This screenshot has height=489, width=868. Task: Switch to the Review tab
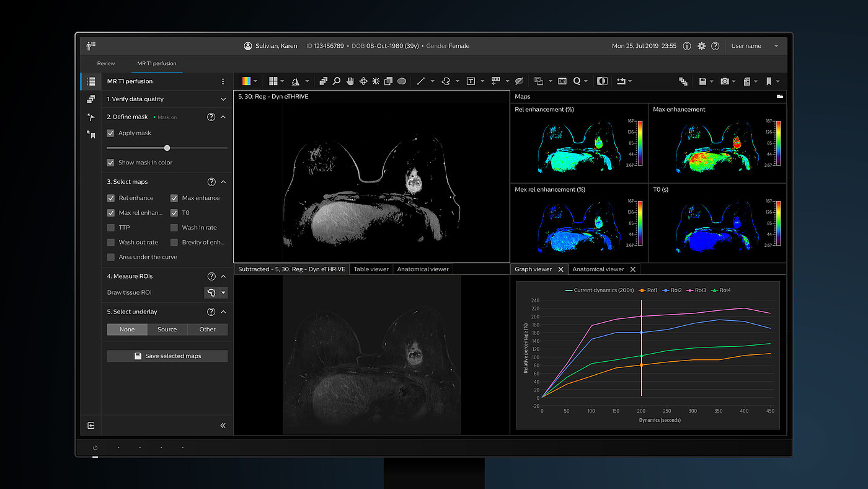(106, 63)
